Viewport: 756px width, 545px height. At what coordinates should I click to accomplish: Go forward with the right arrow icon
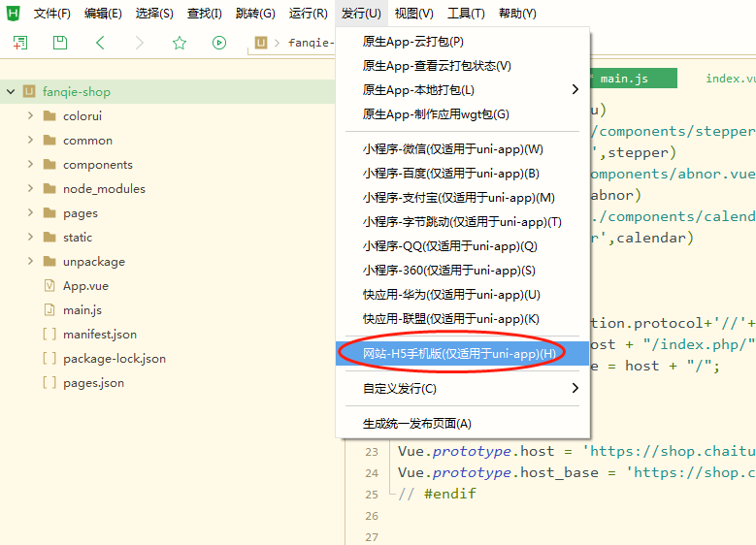(x=140, y=43)
